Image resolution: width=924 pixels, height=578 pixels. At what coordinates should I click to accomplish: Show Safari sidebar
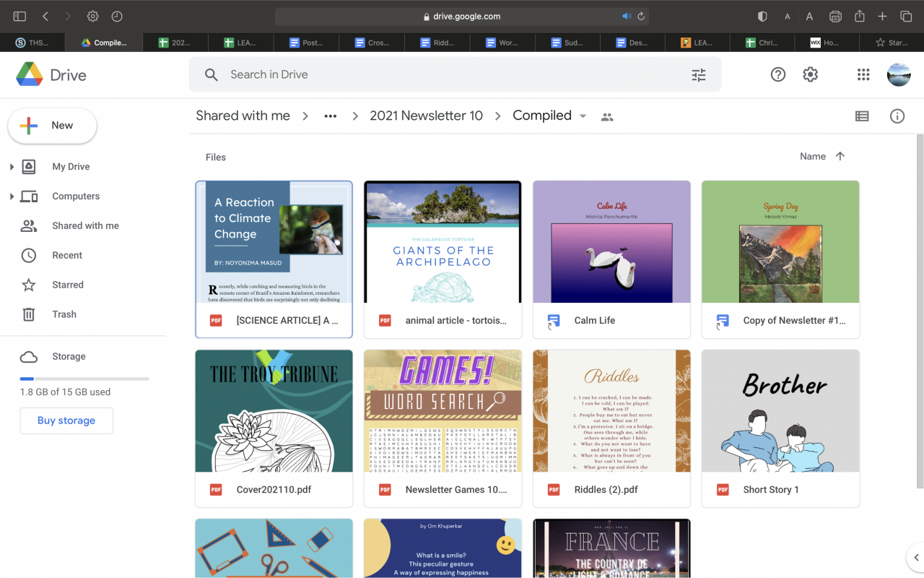point(19,16)
